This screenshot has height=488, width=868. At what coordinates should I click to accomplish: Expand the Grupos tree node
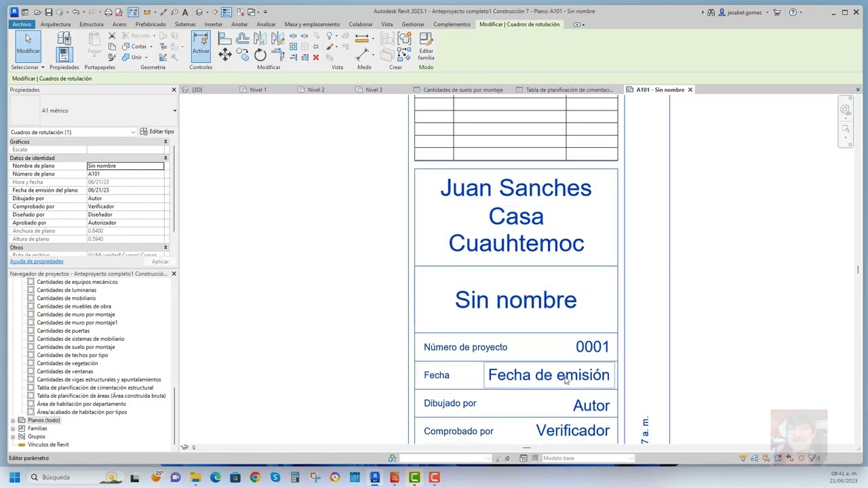click(x=13, y=436)
